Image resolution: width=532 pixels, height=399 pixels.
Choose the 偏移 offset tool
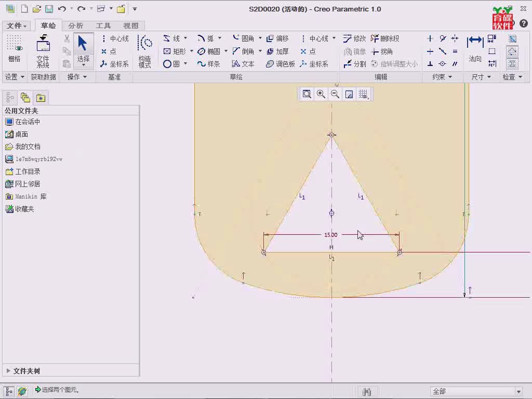[277, 38]
